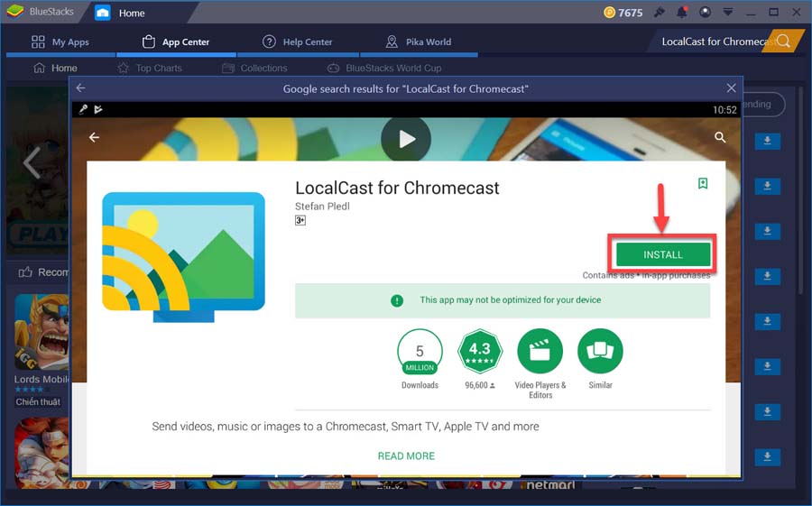Click the pin icon in title bar

(660, 13)
